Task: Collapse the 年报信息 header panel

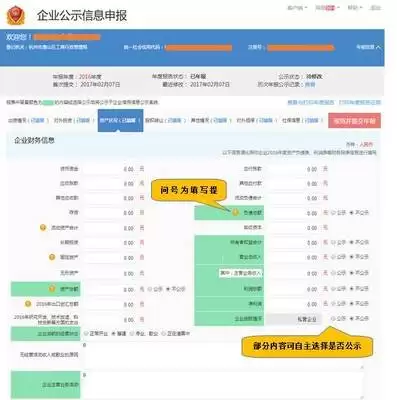Action: (369, 47)
